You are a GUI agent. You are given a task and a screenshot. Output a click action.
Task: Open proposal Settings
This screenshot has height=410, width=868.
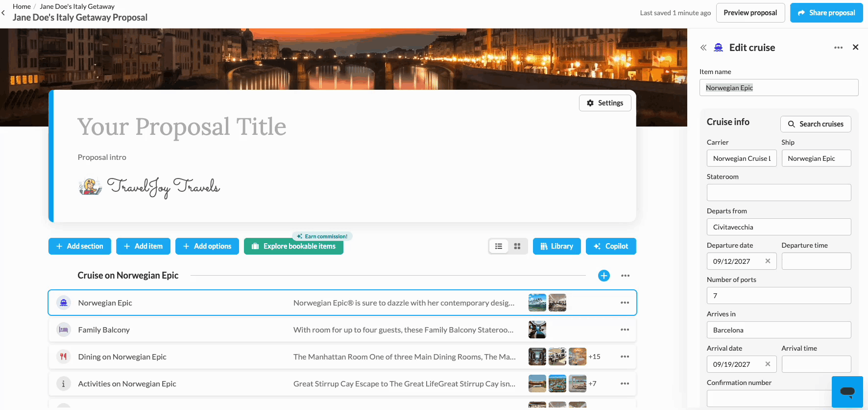[605, 103]
